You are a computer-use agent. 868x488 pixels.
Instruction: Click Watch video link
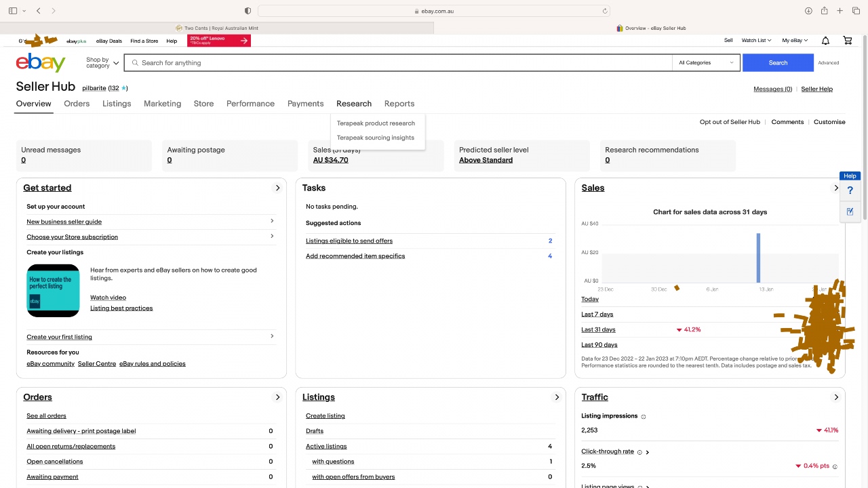pyautogui.click(x=108, y=298)
